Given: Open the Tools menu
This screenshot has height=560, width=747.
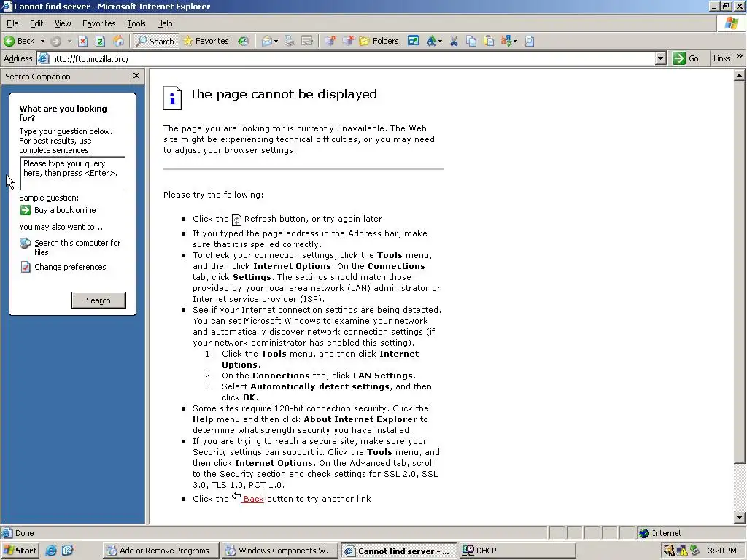Looking at the screenshot, I should (x=136, y=23).
